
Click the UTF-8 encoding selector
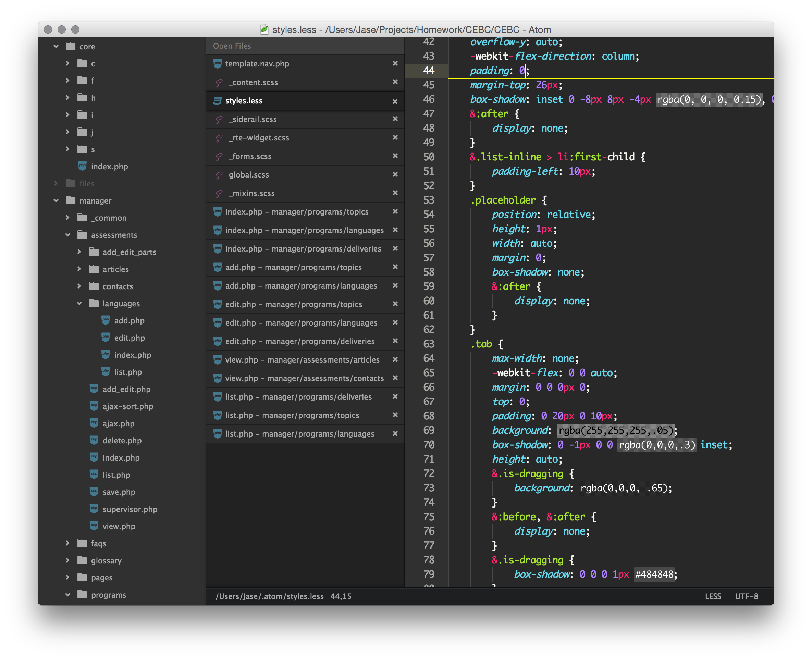pos(746,596)
